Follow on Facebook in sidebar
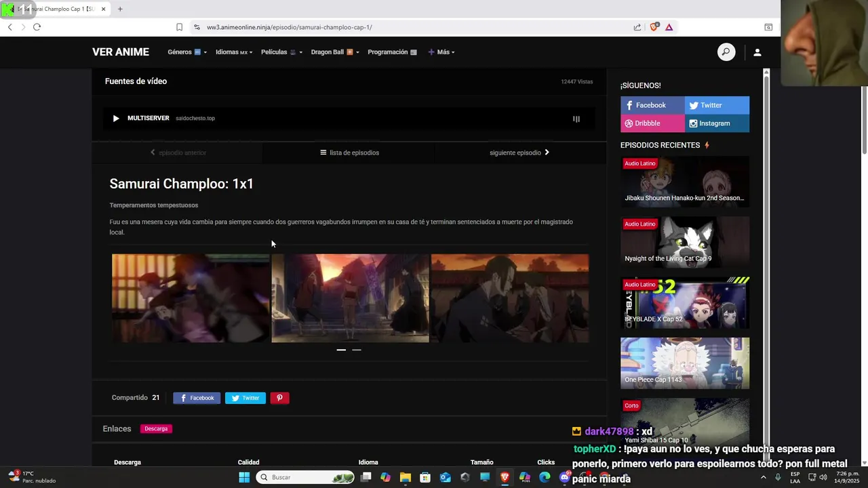 pyautogui.click(x=652, y=105)
